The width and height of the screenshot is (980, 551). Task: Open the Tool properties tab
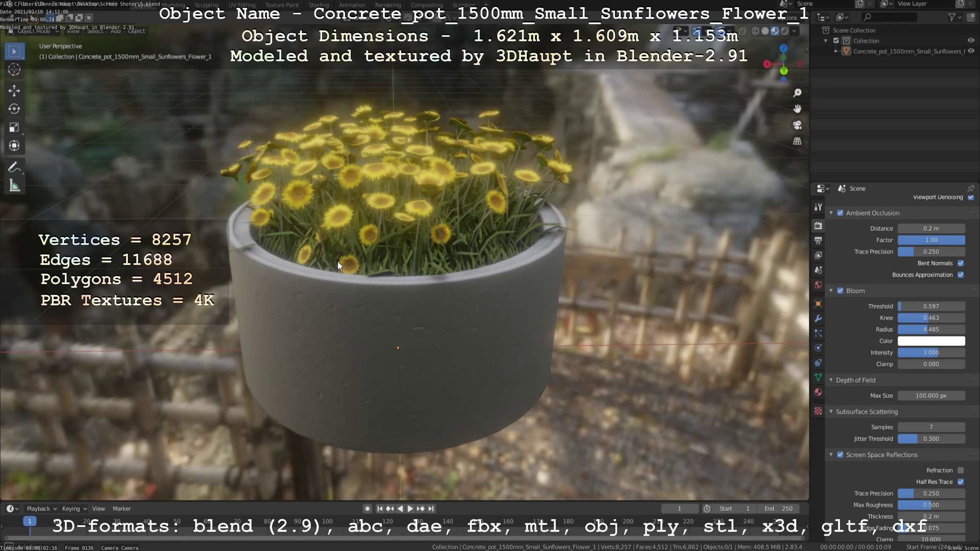(x=818, y=207)
